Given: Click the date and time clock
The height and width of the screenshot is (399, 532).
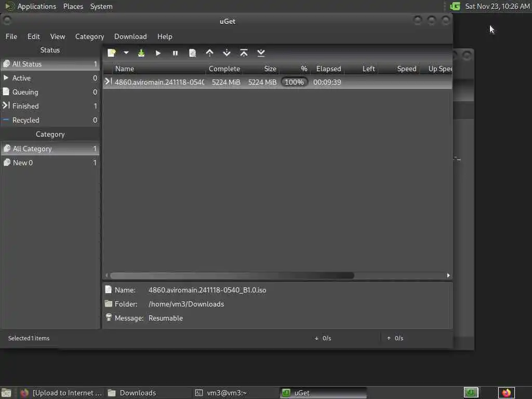Looking at the screenshot, I should click(497, 6).
